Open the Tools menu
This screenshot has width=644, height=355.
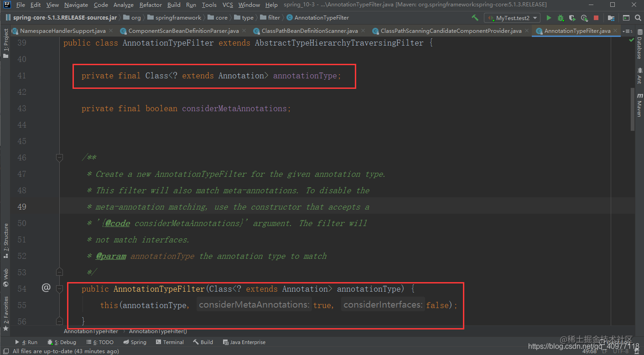click(209, 5)
